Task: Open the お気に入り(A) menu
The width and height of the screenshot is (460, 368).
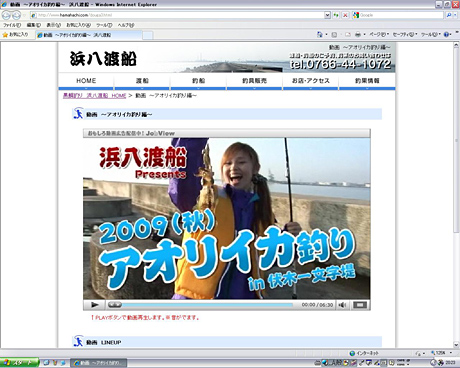Action: click(78, 25)
